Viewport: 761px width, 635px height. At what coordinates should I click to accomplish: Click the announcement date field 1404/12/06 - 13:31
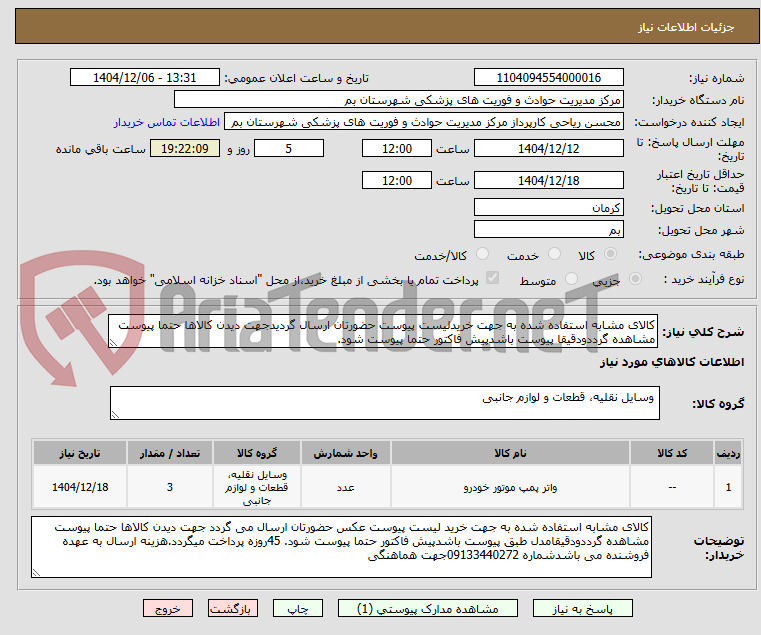click(145, 78)
